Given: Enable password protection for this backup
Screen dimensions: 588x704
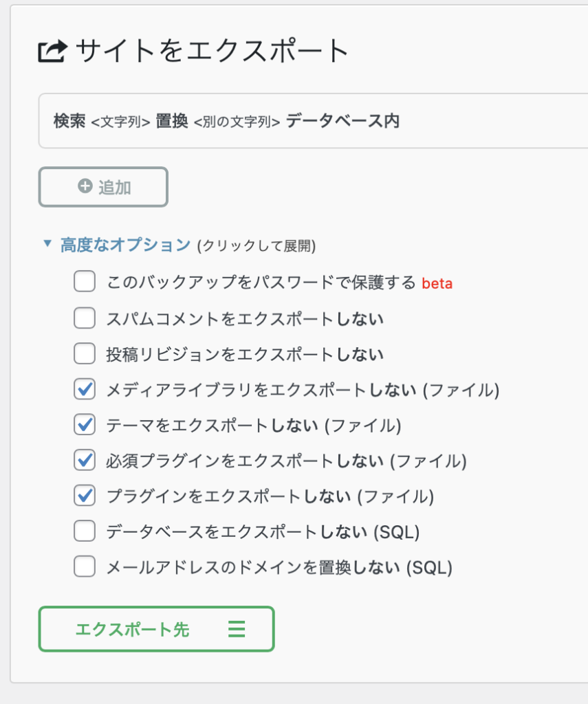Looking at the screenshot, I should coord(85,282).
